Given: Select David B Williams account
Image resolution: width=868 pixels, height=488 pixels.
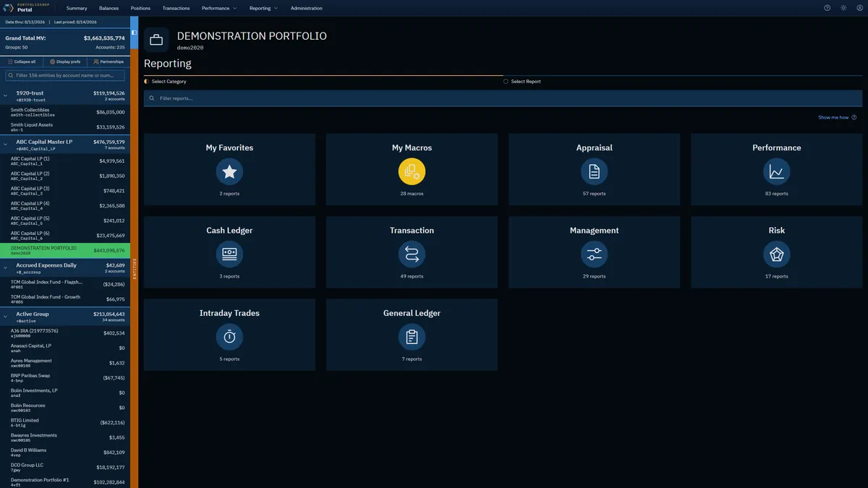Looking at the screenshot, I should [x=65, y=452].
